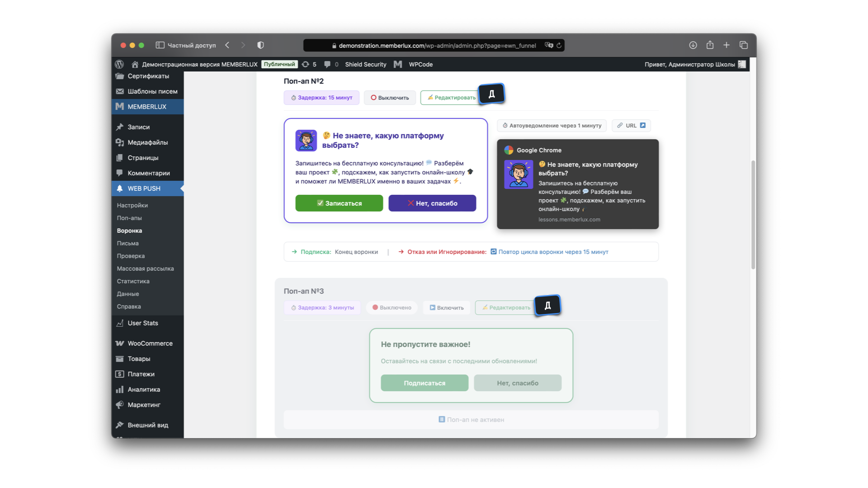868x488 pixels.
Task: Click the WordPress logo icon
Action: coord(119,64)
